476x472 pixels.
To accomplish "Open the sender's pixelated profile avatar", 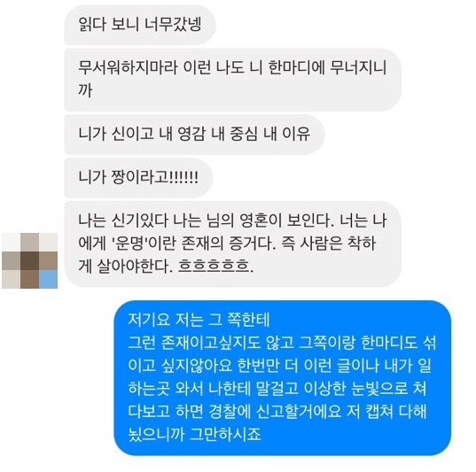I will click(30, 260).
